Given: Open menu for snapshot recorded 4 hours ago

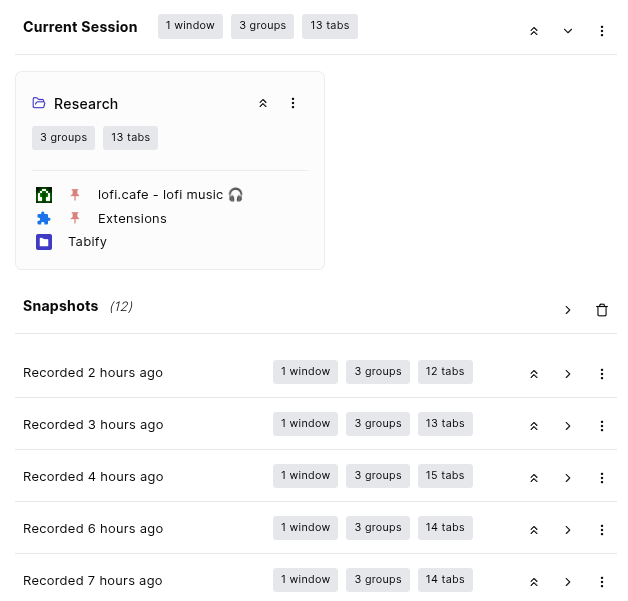Looking at the screenshot, I should [x=602, y=478].
